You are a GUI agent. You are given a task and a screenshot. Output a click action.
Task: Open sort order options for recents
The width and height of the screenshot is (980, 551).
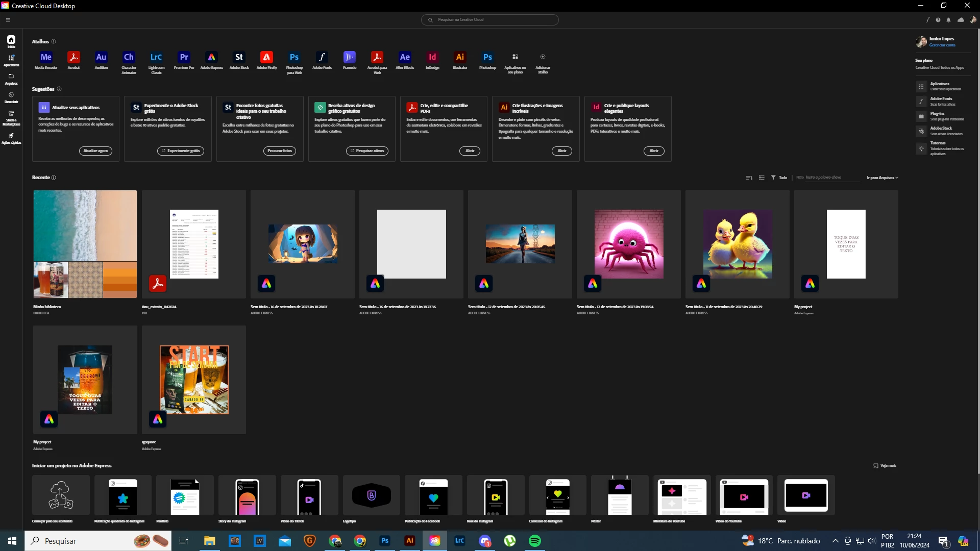pos(749,178)
